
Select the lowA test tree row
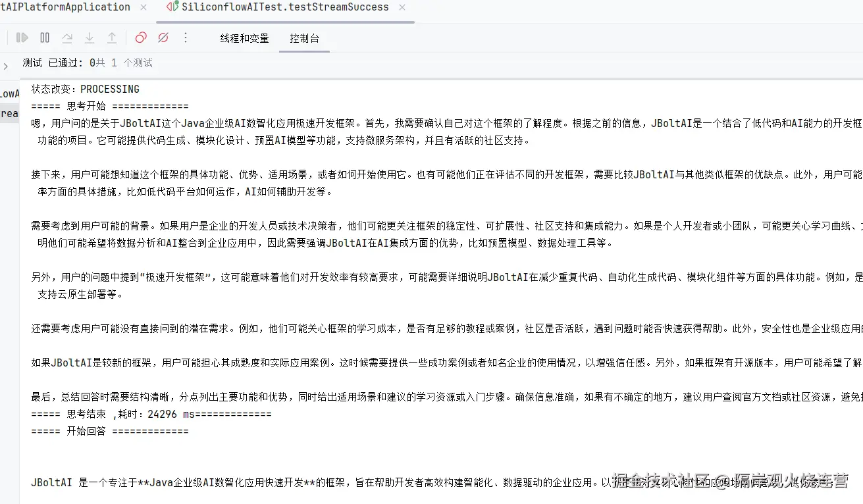pos(10,94)
